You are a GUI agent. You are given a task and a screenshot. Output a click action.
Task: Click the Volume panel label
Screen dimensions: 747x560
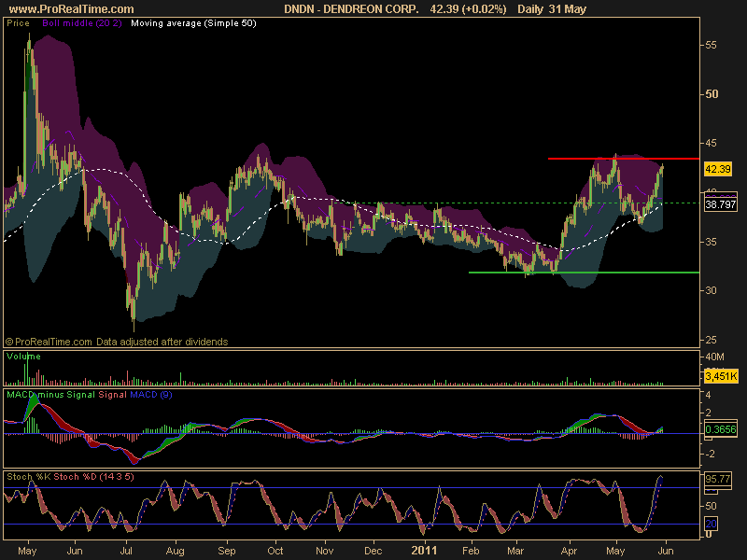pyautogui.click(x=22, y=356)
